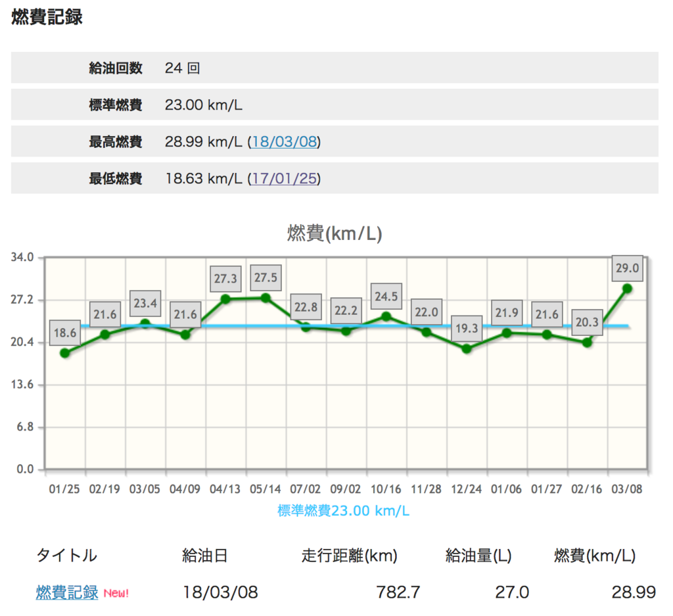The width and height of the screenshot is (673, 616).
Task: Click the 05/14 x-axis date label
Action: point(266,489)
